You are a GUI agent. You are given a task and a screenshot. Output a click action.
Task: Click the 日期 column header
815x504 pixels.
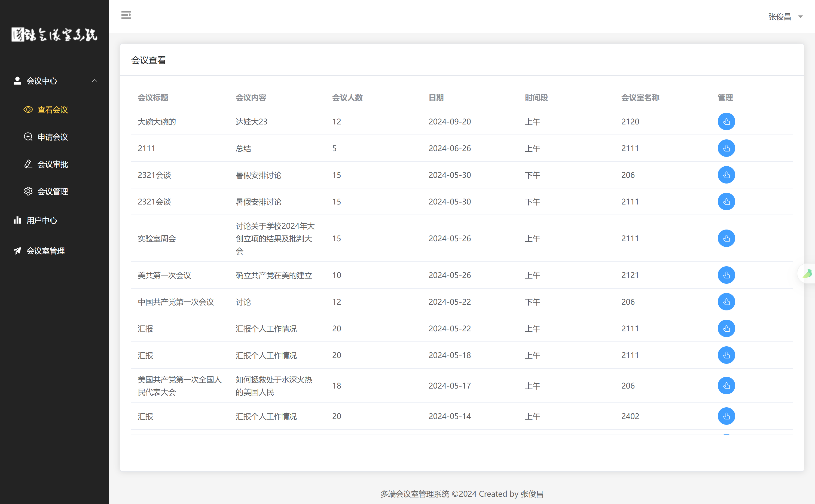tap(436, 98)
